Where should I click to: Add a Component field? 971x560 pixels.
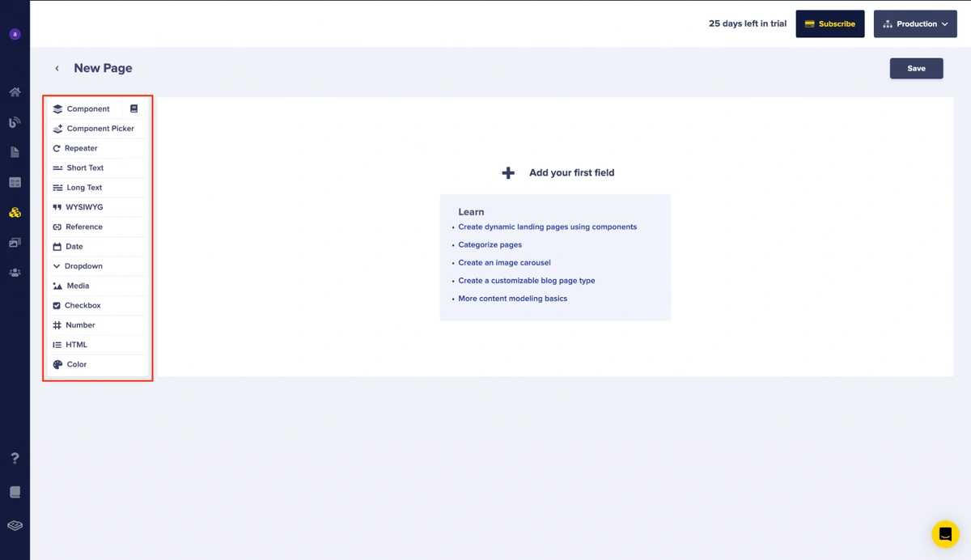coord(87,109)
